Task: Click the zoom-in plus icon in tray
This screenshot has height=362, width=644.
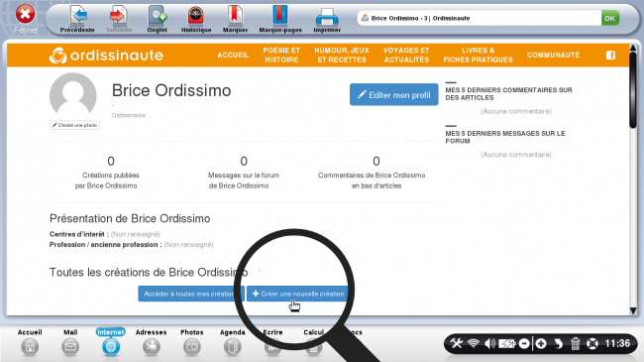Action: point(541,343)
